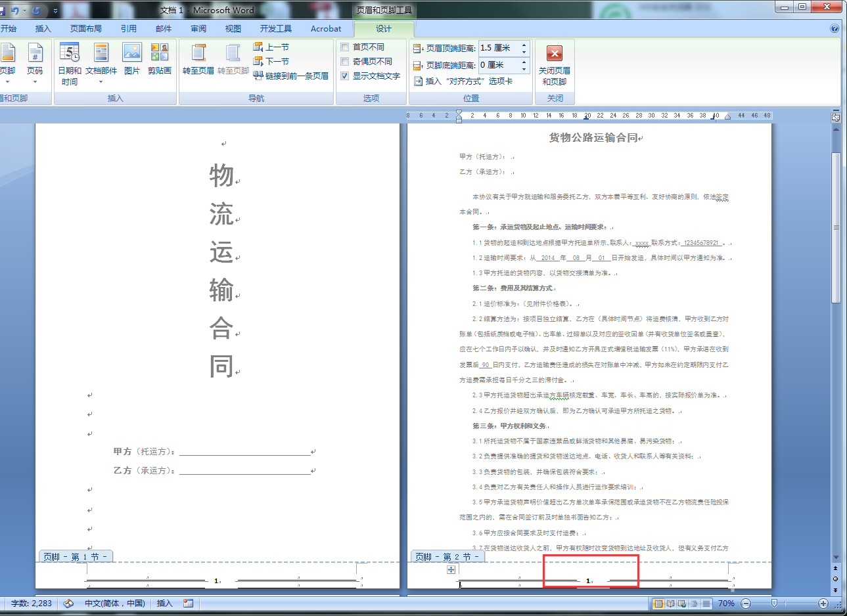Toggle the ruler button above the scrollbar
Screen dimensions: 847x616
[836, 117]
